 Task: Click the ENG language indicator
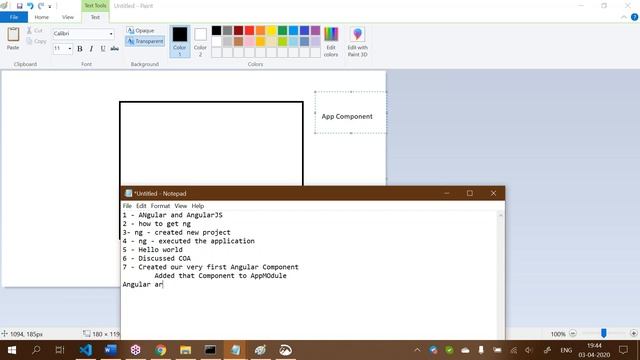click(566, 350)
